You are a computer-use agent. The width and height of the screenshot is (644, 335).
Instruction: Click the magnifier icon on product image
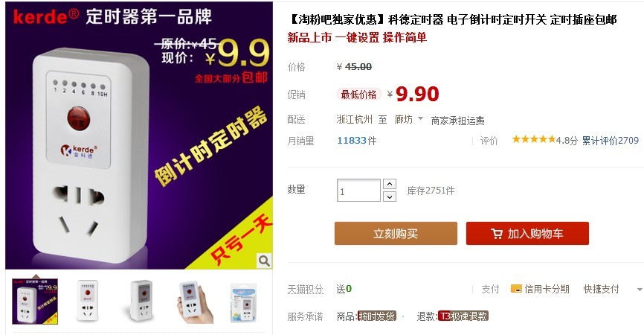(264, 261)
